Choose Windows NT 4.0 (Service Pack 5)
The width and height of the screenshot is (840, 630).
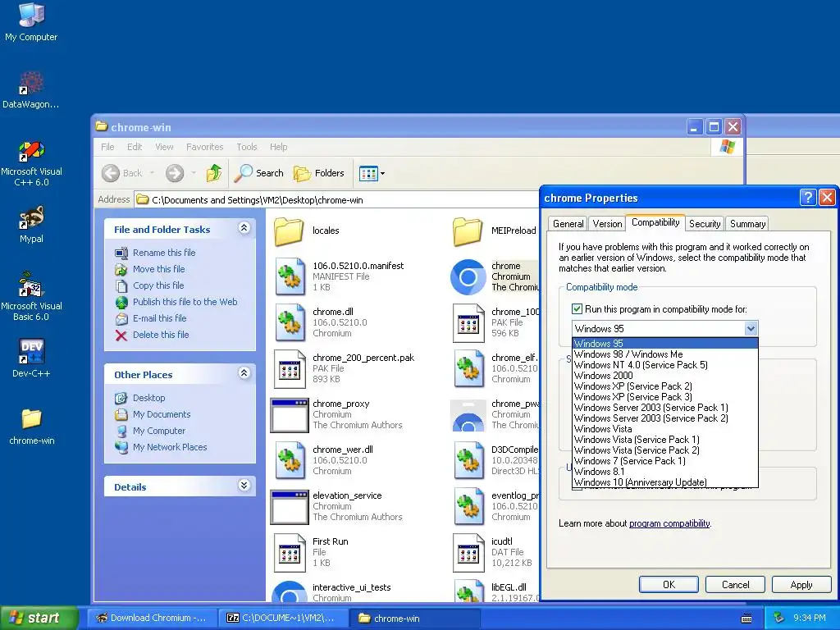664,365
